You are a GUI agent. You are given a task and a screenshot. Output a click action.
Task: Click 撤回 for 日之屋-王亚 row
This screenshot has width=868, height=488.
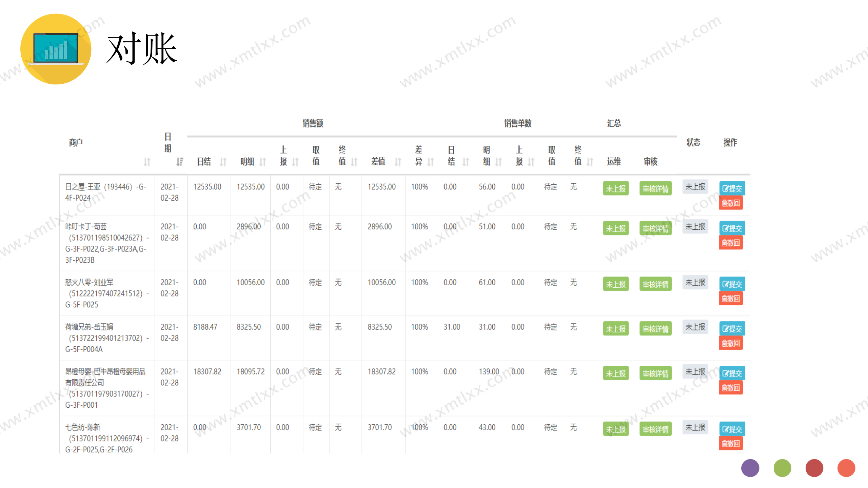click(x=731, y=203)
